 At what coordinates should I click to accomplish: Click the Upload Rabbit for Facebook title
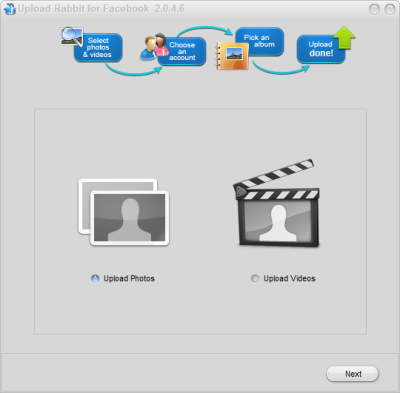(101, 8)
